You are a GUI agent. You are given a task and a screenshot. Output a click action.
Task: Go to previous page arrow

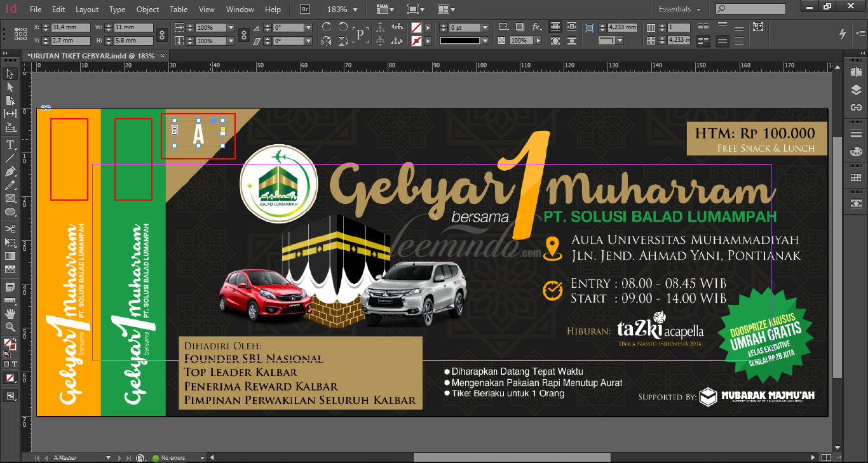click(x=46, y=457)
